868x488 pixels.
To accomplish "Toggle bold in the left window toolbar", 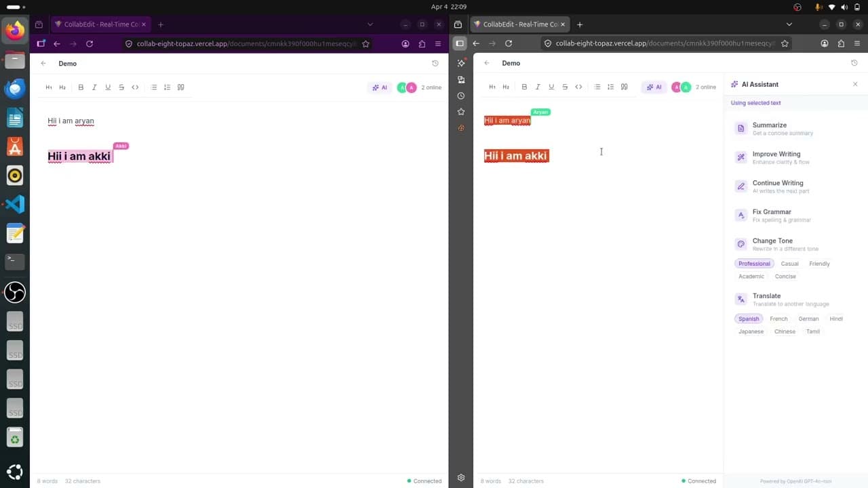I will click(x=81, y=87).
